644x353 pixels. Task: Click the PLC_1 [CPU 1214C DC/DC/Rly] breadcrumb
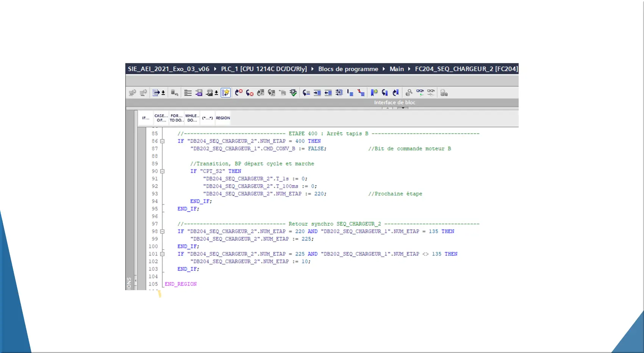pos(264,69)
